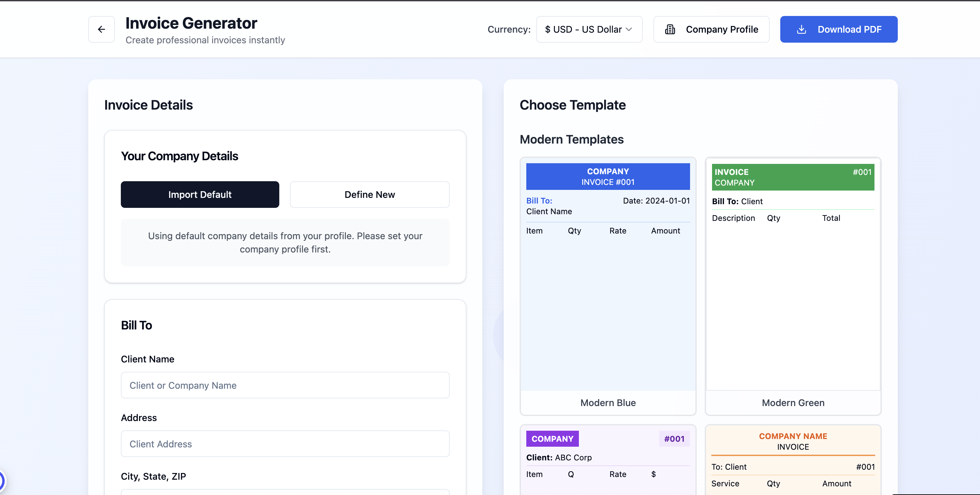Choose the Define New option
The height and width of the screenshot is (495, 980).
coord(369,195)
